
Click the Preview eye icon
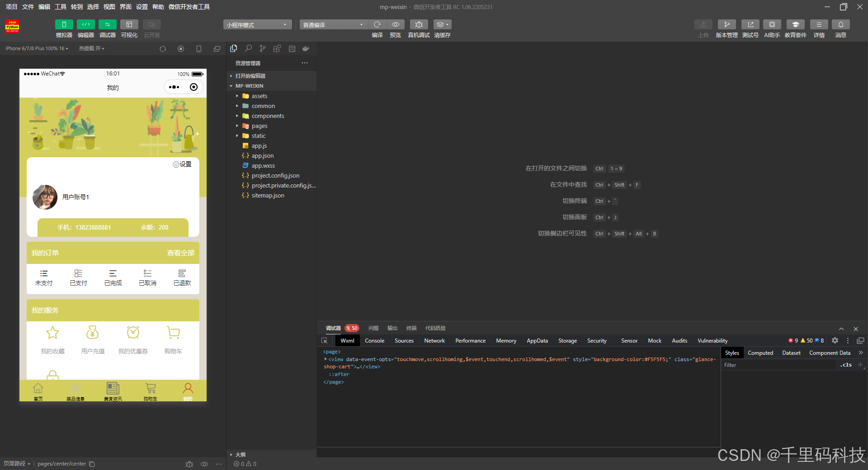click(396, 24)
